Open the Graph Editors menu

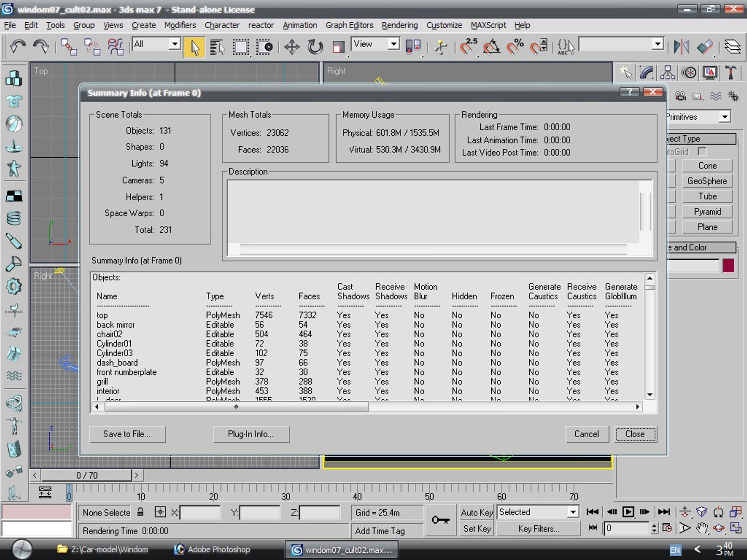click(x=349, y=25)
